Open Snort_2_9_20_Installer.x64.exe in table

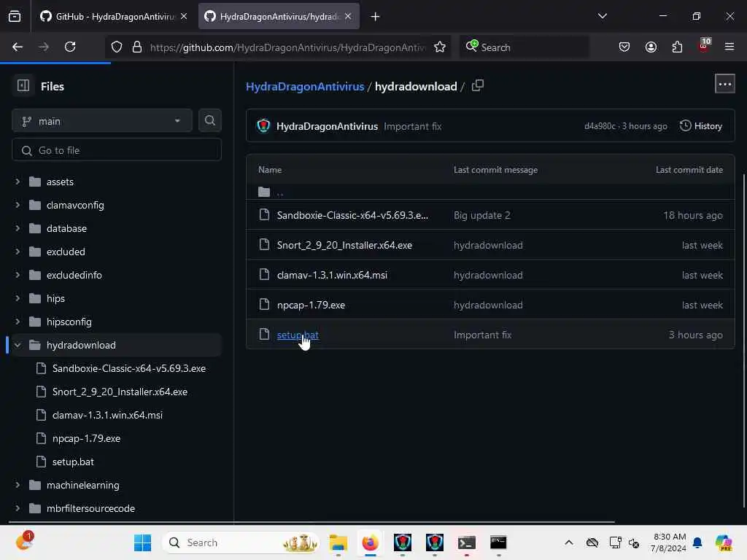point(344,245)
